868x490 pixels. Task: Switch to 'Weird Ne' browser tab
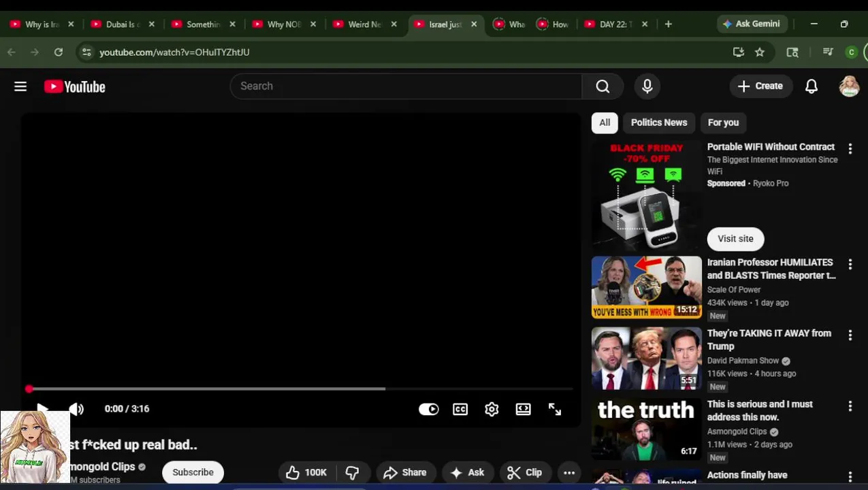click(365, 24)
